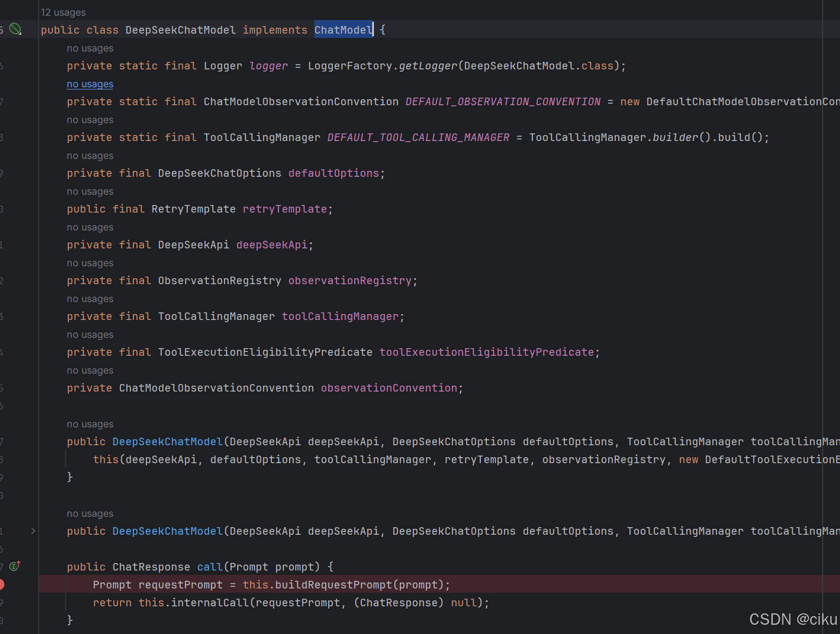This screenshot has width=840, height=634.
Task: Click the green crossed-circle gutter icon beside class DeepSeekChatModel
Action: coord(16,29)
